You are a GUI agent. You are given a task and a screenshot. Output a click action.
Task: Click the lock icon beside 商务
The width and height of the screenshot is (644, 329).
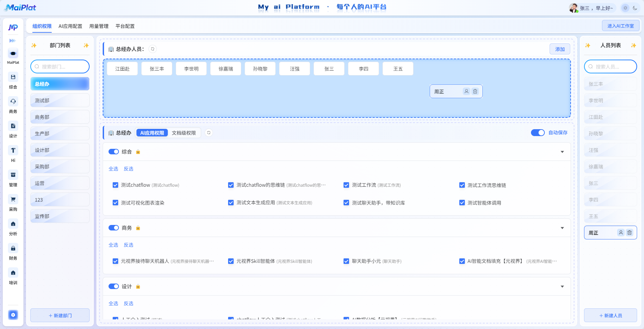tap(138, 228)
